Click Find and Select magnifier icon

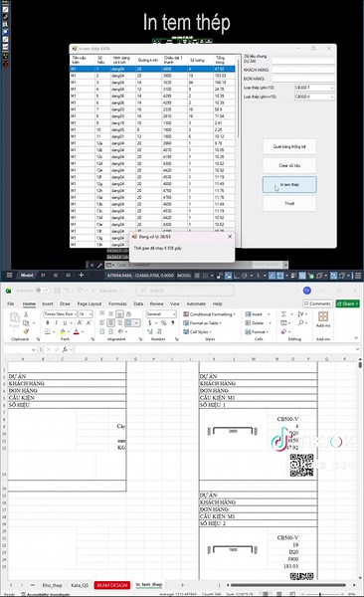[x=300, y=322]
